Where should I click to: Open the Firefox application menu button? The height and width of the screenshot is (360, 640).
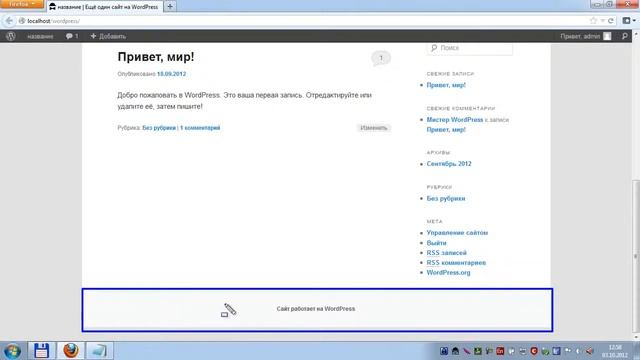point(22,4)
